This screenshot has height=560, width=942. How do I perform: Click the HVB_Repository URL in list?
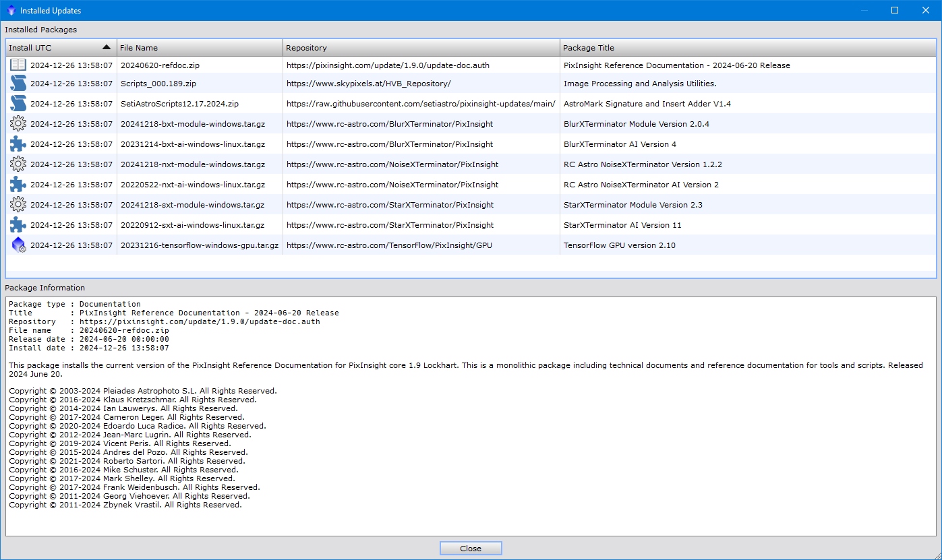coord(368,84)
